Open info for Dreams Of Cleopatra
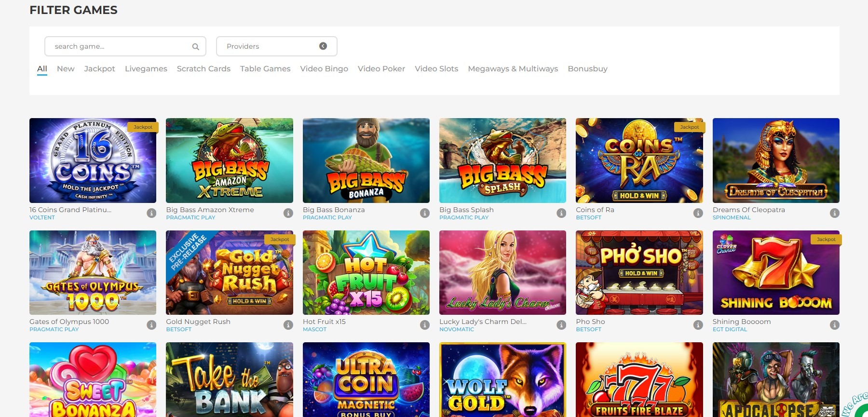Image resolution: width=868 pixels, height=417 pixels. click(835, 213)
